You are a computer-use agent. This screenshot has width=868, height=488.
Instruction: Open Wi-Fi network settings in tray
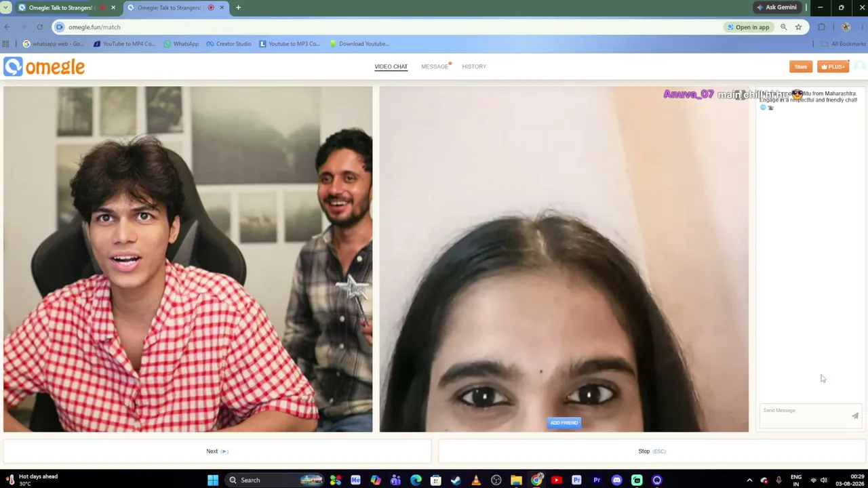(814, 480)
